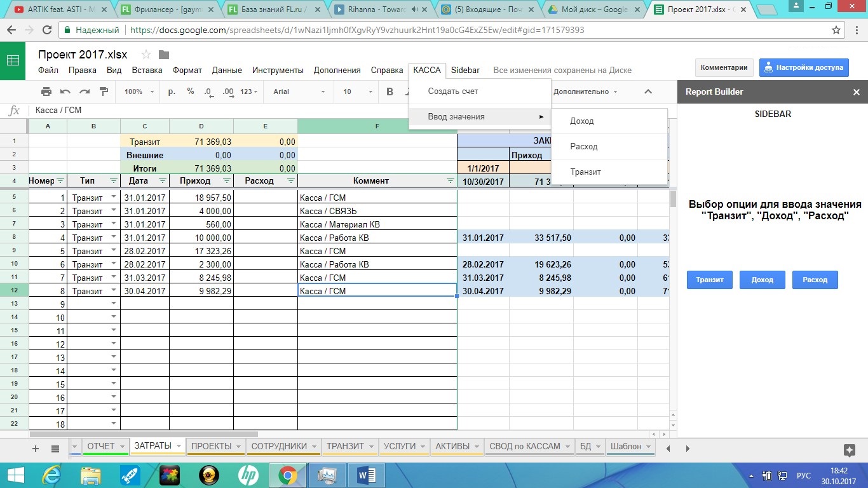Open Настройки доступа share button
Image resolution: width=868 pixels, height=488 pixels.
(804, 67)
